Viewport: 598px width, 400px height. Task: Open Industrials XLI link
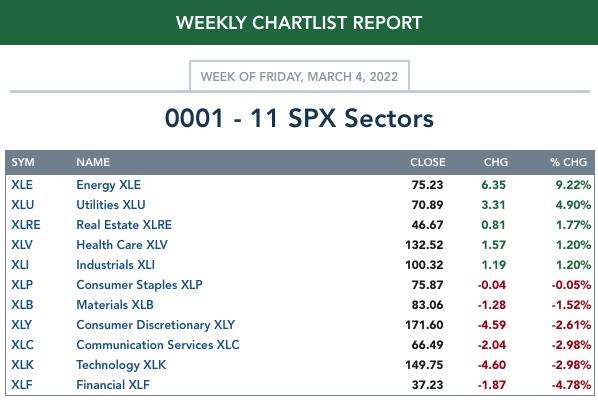tap(115, 265)
